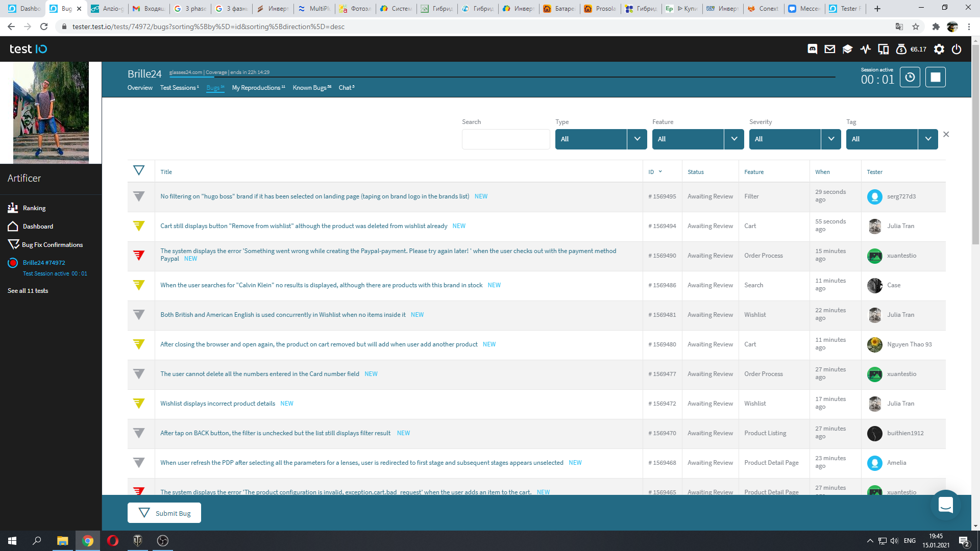Open bug about Remove from wishlist button
980x551 pixels.
coord(304,226)
